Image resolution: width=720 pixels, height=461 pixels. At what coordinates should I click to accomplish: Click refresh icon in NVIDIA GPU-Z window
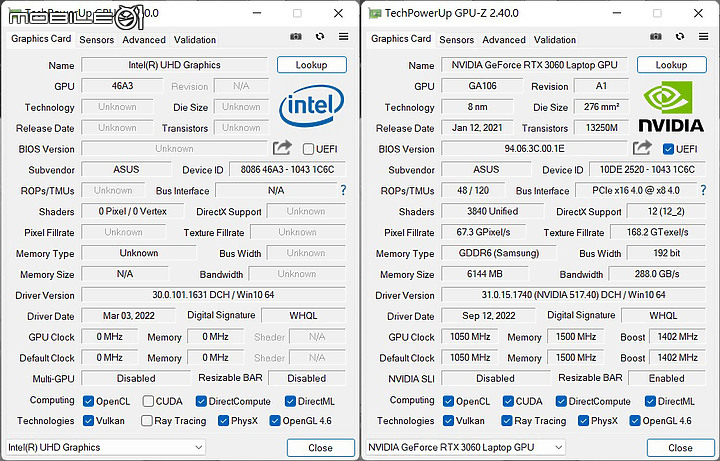click(680, 36)
